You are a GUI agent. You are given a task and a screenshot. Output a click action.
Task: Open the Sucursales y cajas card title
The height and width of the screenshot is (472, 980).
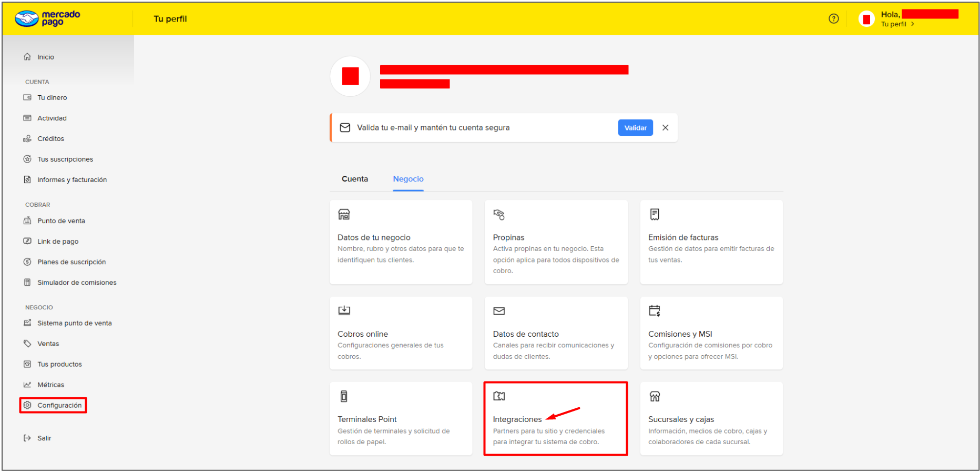point(681,419)
